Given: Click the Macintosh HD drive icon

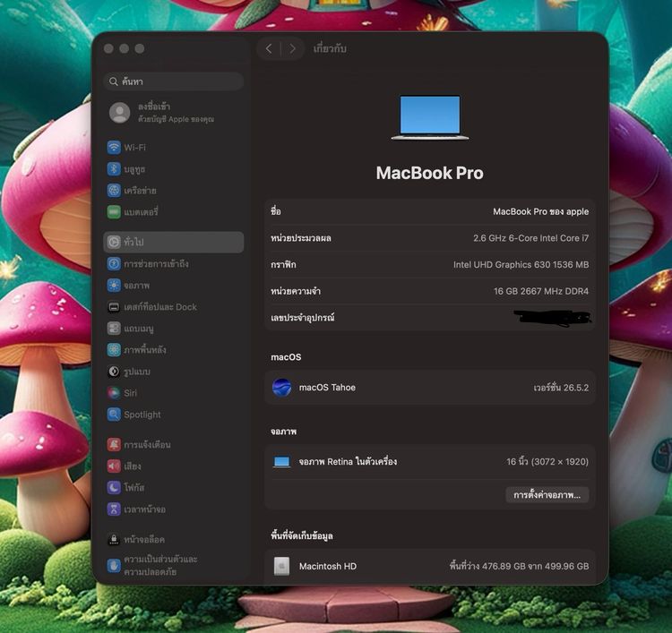Looking at the screenshot, I should (281, 566).
